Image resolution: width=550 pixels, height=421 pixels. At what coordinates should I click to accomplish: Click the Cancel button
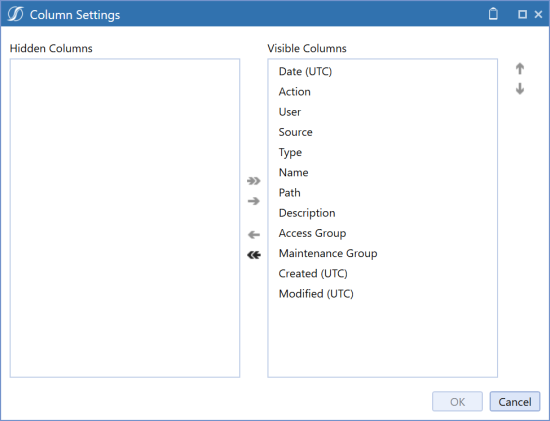tap(515, 401)
